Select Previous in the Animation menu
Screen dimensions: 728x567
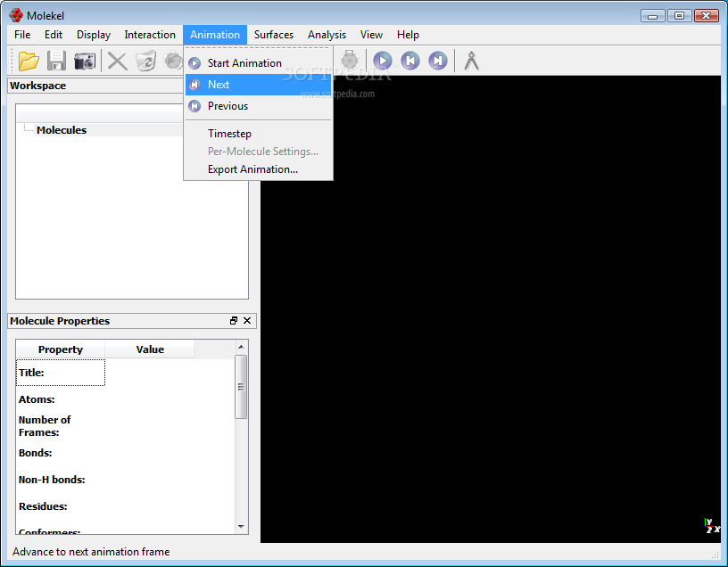pos(258,106)
